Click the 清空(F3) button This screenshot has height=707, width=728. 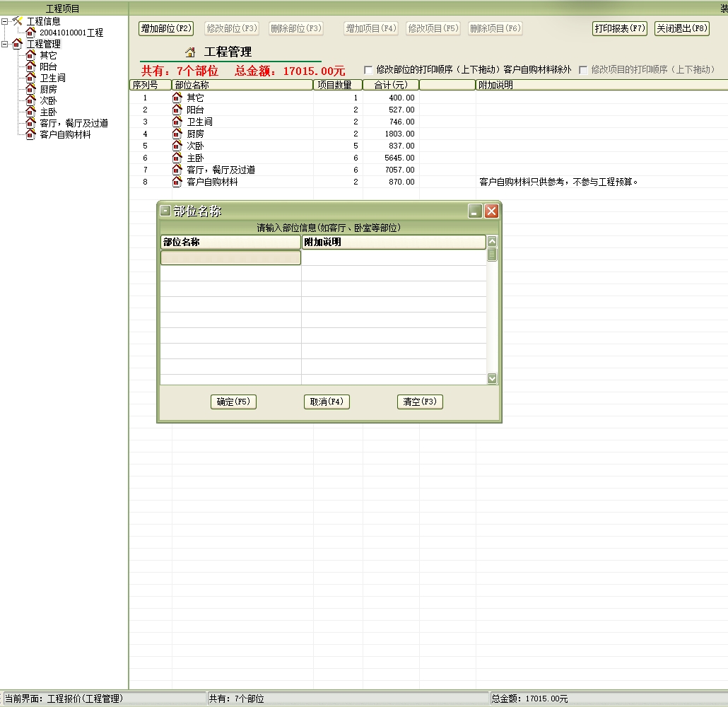tap(420, 402)
